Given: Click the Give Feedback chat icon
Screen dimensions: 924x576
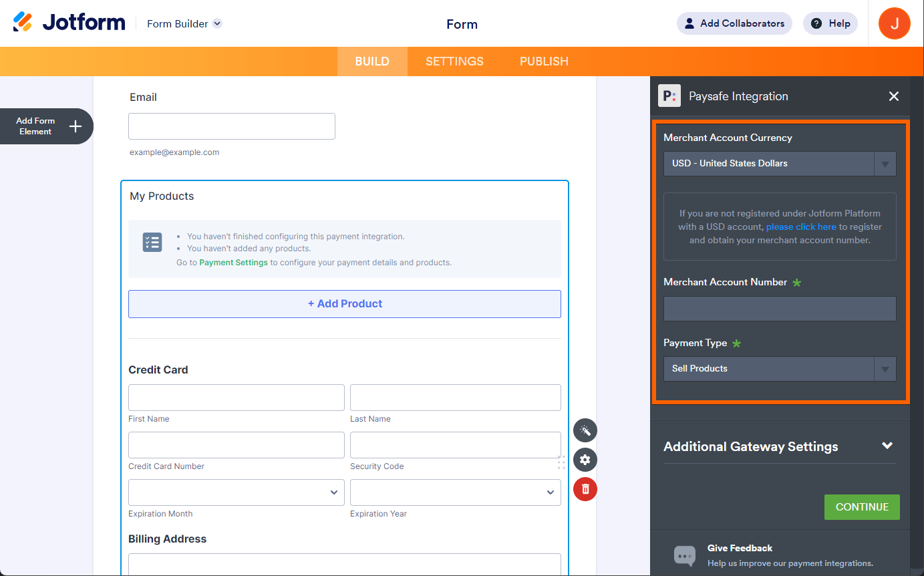Looking at the screenshot, I should click(x=685, y=555).
